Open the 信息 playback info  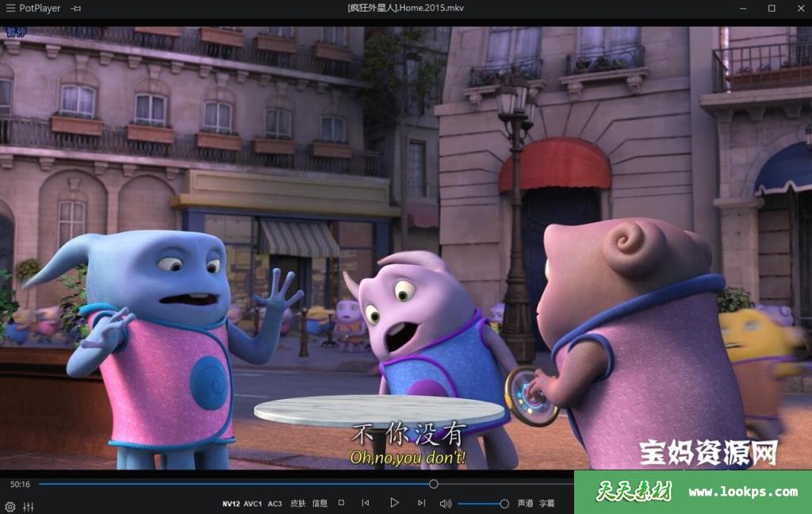click(x=320, y=504)
